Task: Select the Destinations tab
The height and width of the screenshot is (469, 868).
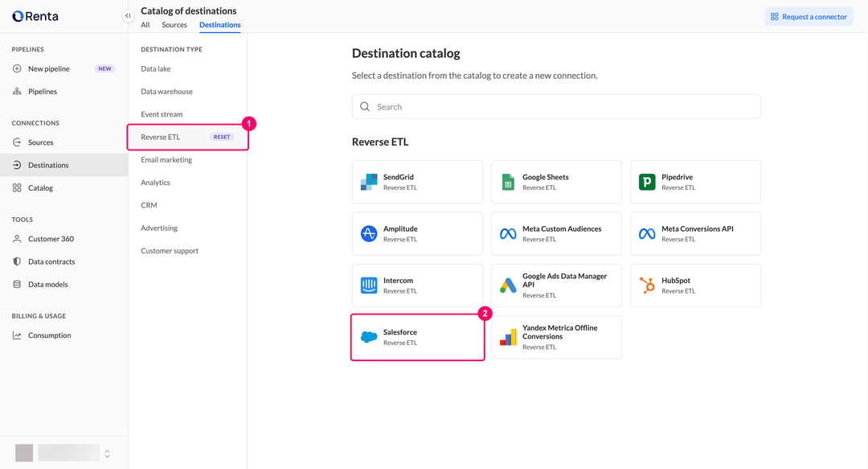Action: (x=219, y=25)
